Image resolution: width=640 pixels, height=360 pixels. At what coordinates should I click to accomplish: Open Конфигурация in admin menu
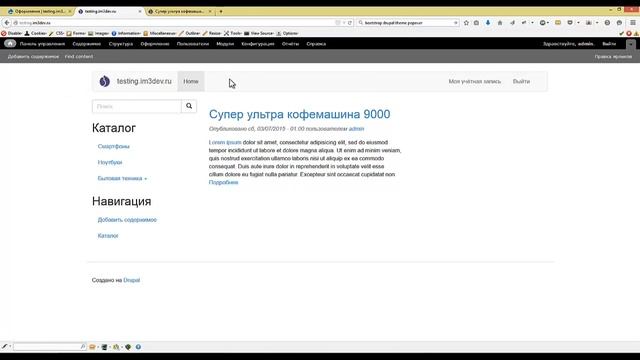pos(258,44)
